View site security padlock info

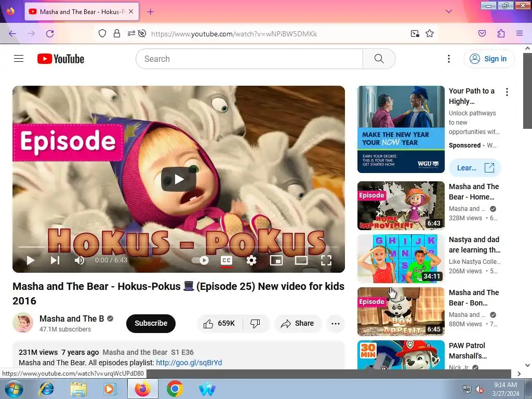coord(117,33)
